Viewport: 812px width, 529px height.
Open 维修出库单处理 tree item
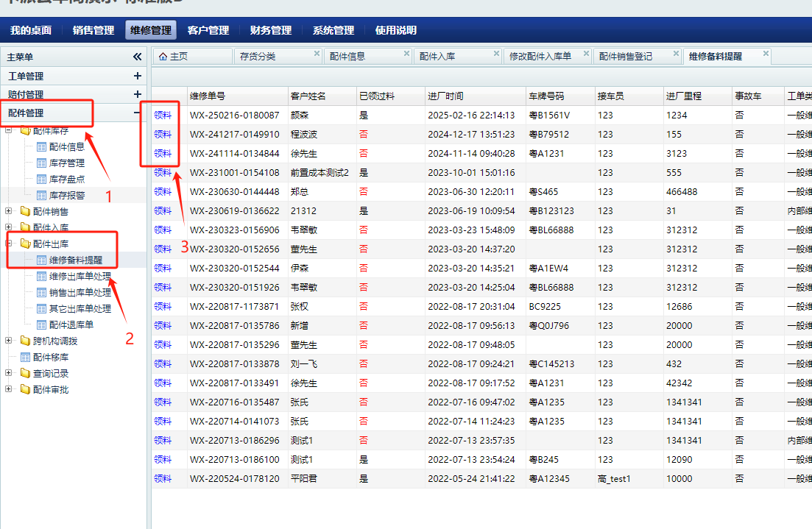(x=80, y=277)
